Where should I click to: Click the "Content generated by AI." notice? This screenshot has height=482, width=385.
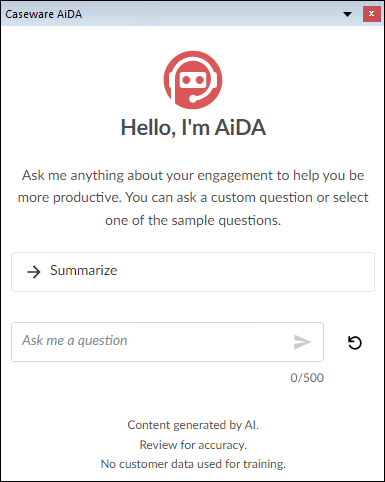[193, 425]
